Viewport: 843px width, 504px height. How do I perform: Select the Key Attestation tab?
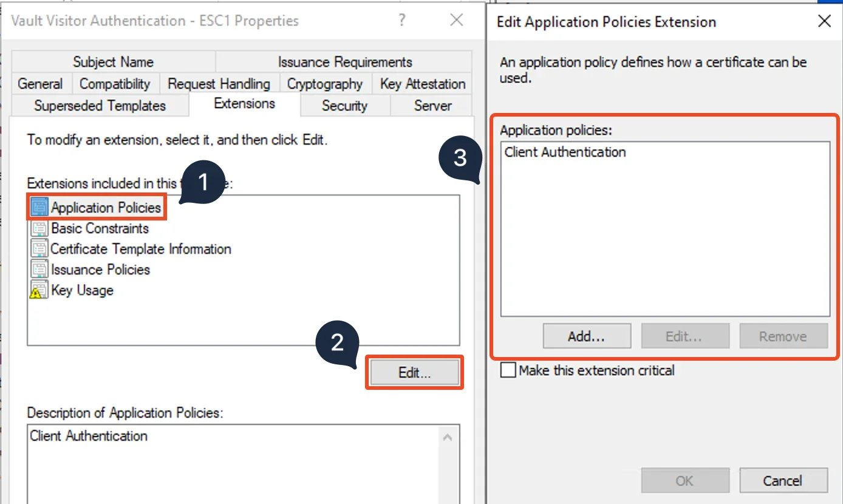pyautogui.click(x=422, y=84)
